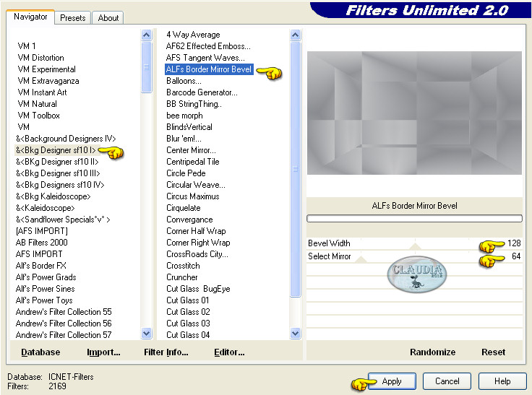Select Alf's Power Grads category
The width and height of the screenshot is (532, 395).
coord(46,277)
